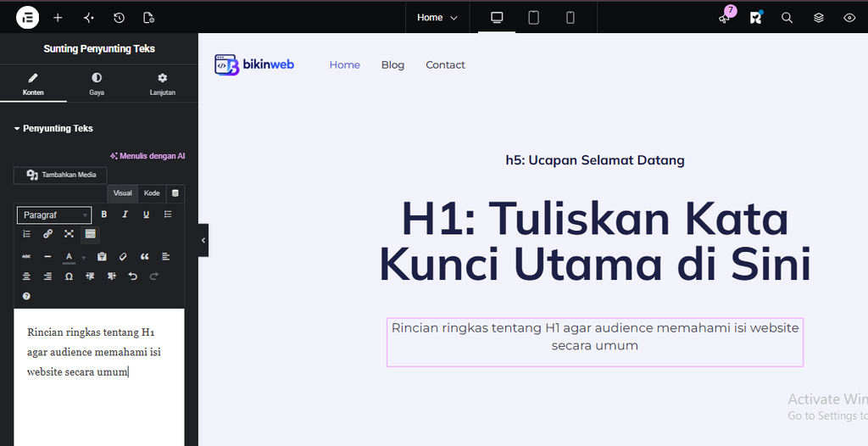868x446 pixels.
Task: Open the Structure layers icon
Action: pyautogui.click(x=819, y=18)
